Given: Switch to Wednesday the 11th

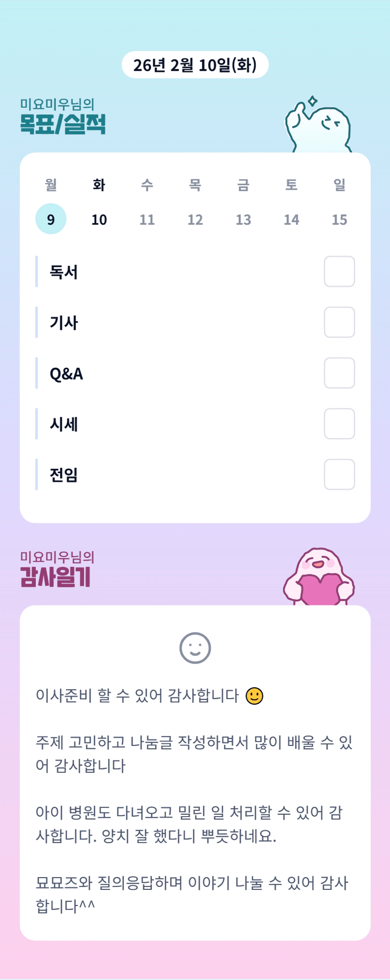Looking at the screenshot, I should pos(147,219).
